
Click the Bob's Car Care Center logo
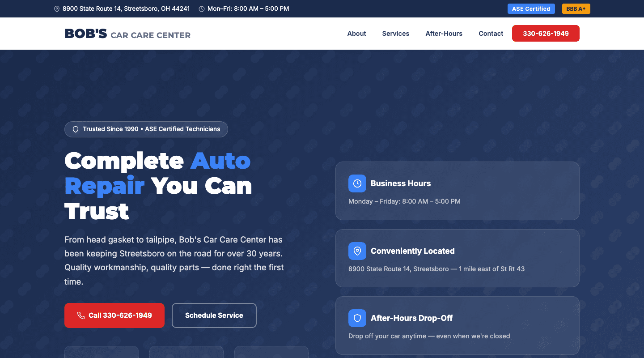(x=127, y=33)
